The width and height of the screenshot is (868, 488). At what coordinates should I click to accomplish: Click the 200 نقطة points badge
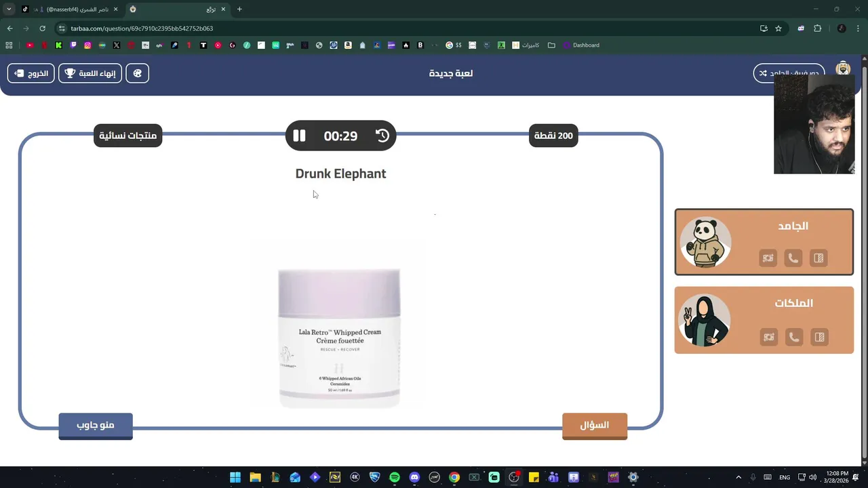tap(553, 136)
